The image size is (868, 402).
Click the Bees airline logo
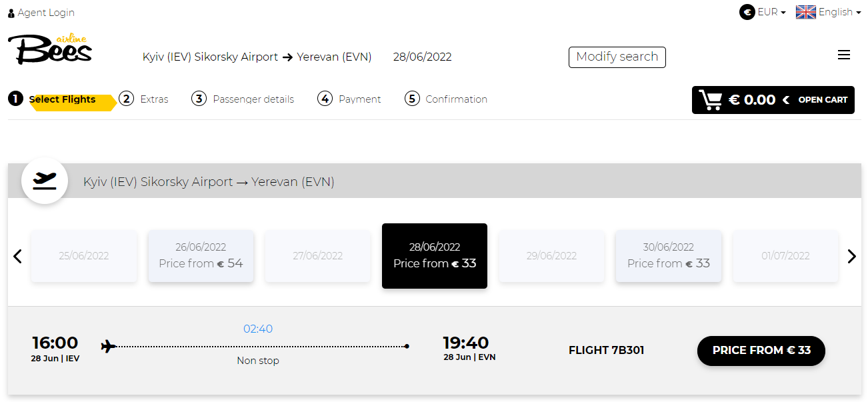50,50
